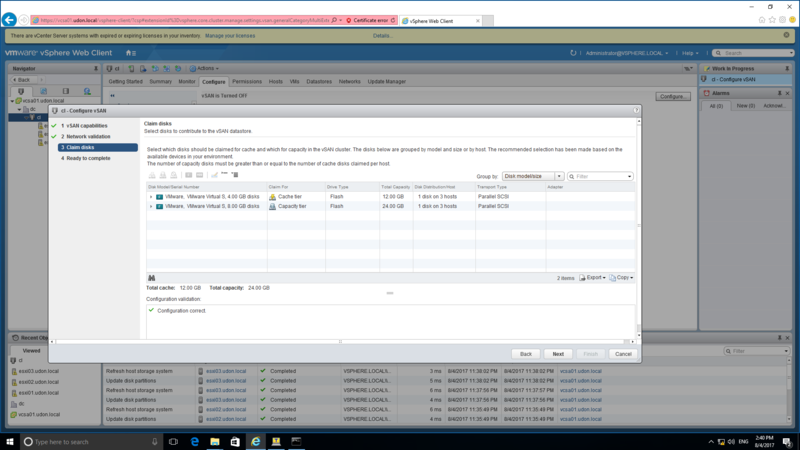This screenshot has width=800, height=450.
Task: Click the Details link in banner
Action: 382,36
